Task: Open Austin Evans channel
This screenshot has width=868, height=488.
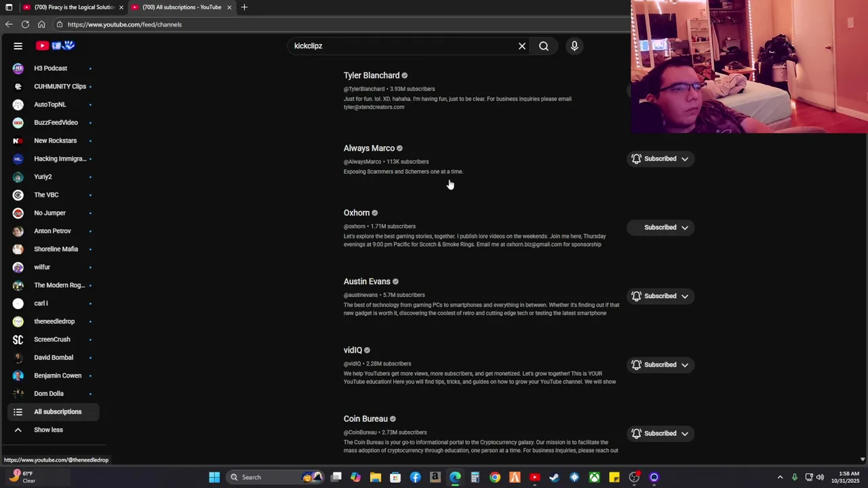Action: click(x=367, y=281)
